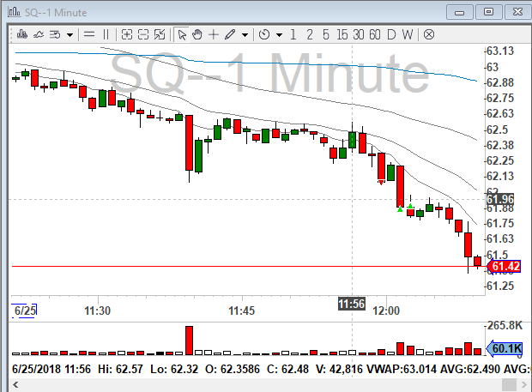The width and height of the screenshot is (532, 392).
Task: Switch to 2 minute interval
Action: pos(310,34)
